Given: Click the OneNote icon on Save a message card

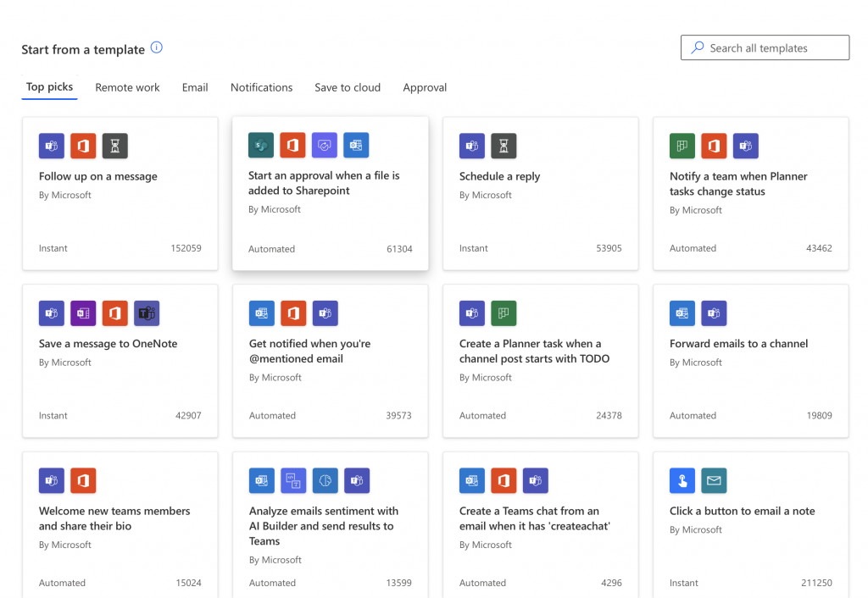Looking at the screenshot, I should click(83, 313).
